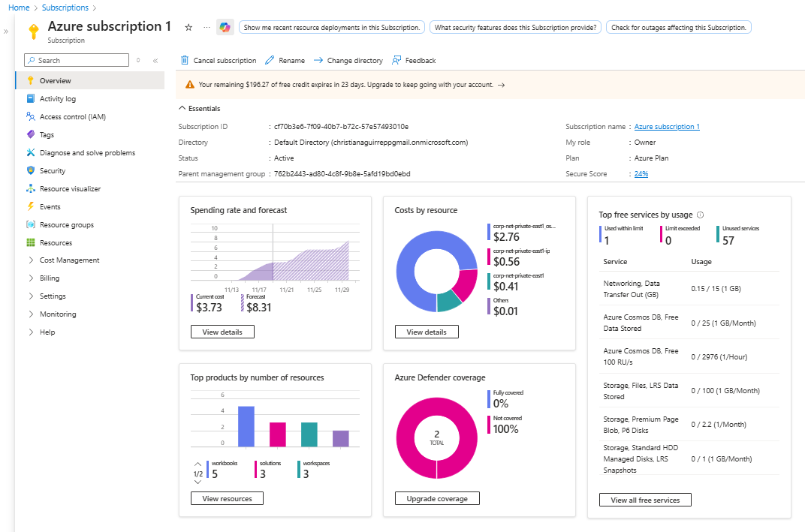Viewport: 805px width, 532px height.
Task: Go to Subscriptions in the breadcrumb
Action: click(x=65, y=7)
